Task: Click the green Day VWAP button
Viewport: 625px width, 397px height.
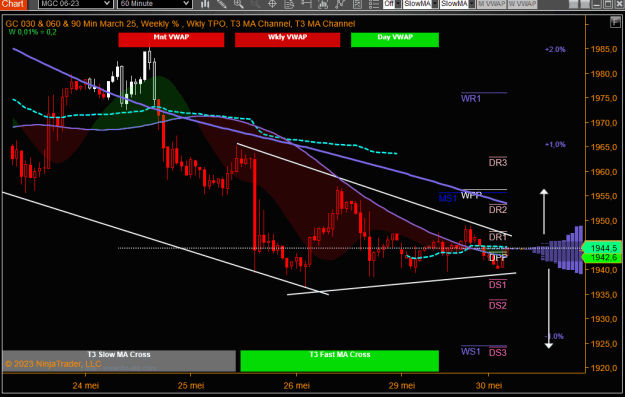Action: tap(395, 39)
